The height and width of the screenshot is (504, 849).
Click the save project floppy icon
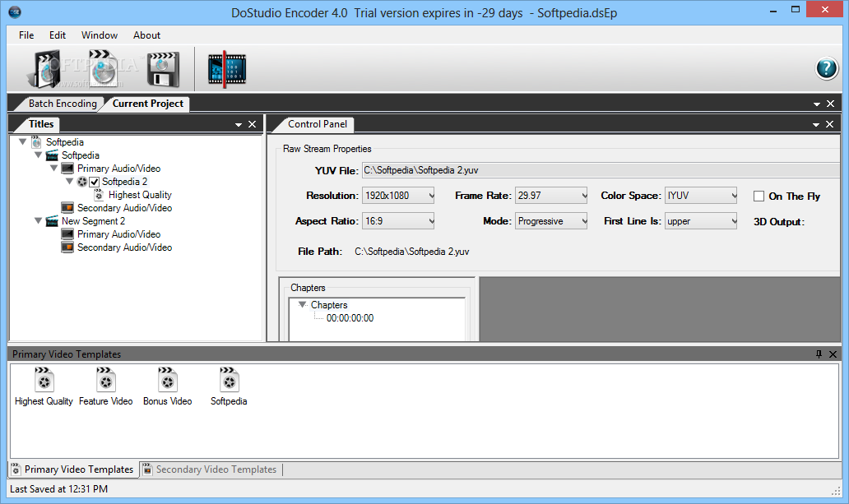pyautogui.click(x=163, y=69)
